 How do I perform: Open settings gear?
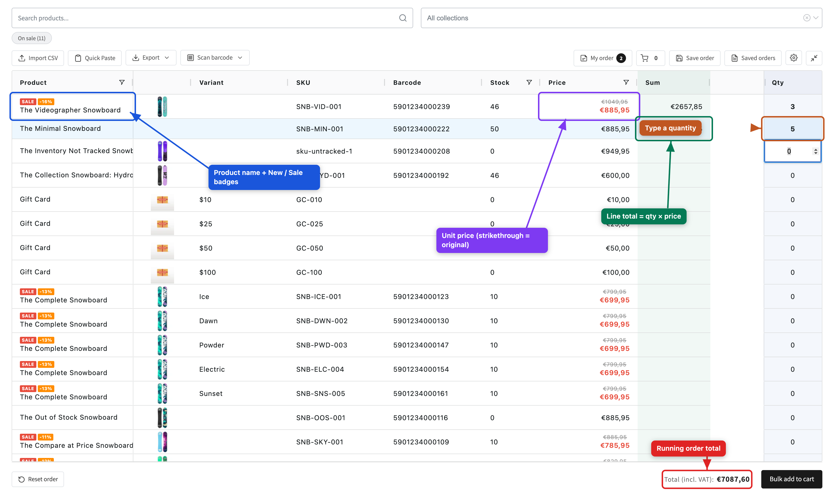point(794,58)
